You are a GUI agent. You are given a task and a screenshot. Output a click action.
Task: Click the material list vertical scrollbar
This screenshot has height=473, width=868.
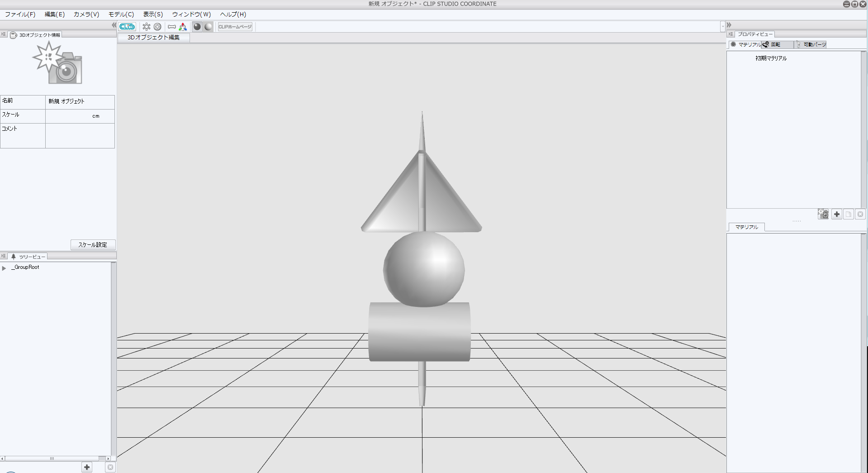pos(863,129)
